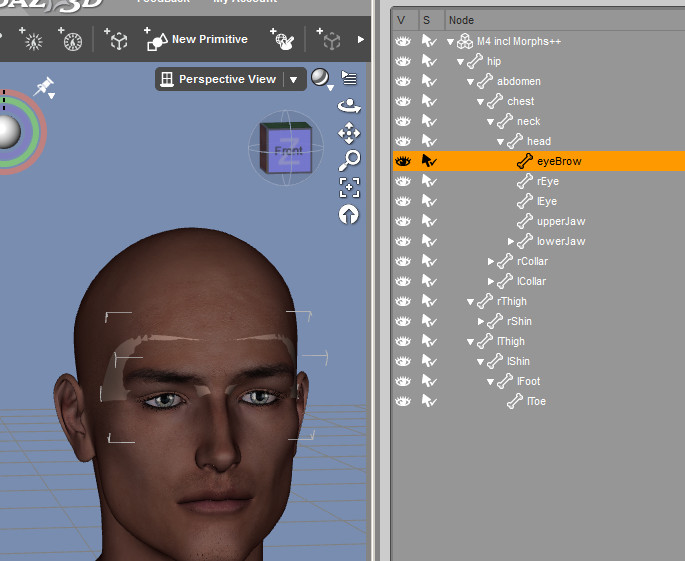Click the bone icon beside chest

click(x=495, y=101)
